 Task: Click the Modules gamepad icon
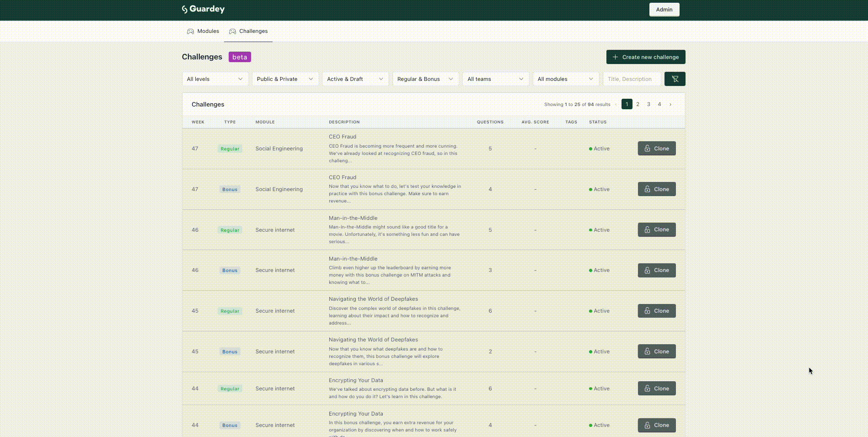pos(190,32)
